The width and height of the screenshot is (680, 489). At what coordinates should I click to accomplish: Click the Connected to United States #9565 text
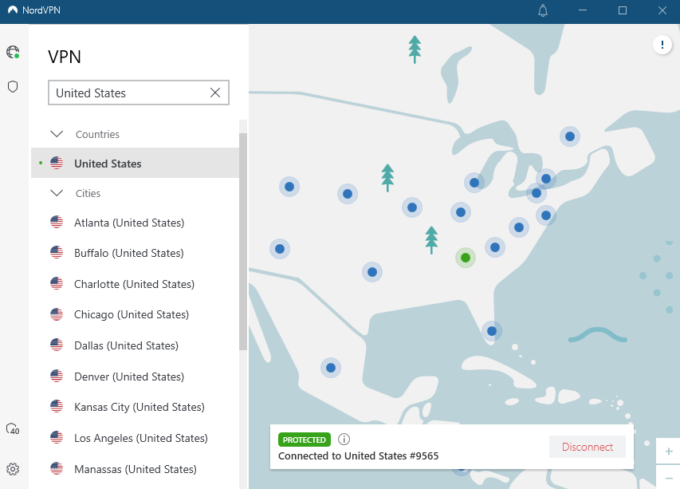358,456
